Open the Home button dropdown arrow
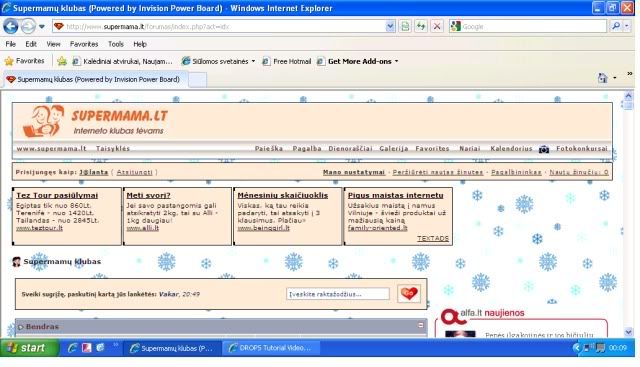 pyautogui.click(x=615, y=78)
